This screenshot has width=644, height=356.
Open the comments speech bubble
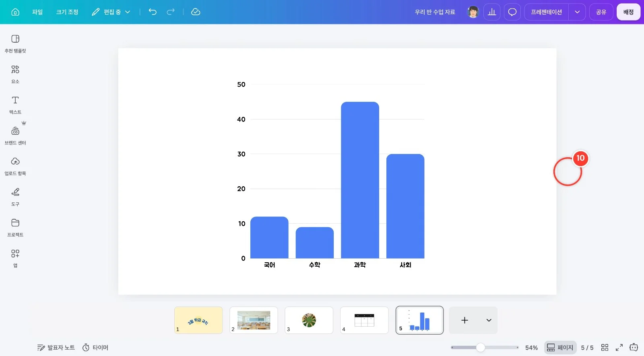tap(512, 12)
